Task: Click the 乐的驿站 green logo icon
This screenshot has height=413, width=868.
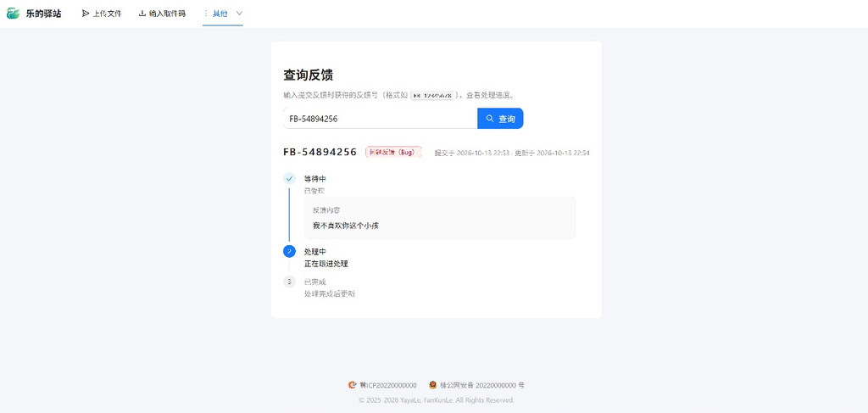Action: 13,14
